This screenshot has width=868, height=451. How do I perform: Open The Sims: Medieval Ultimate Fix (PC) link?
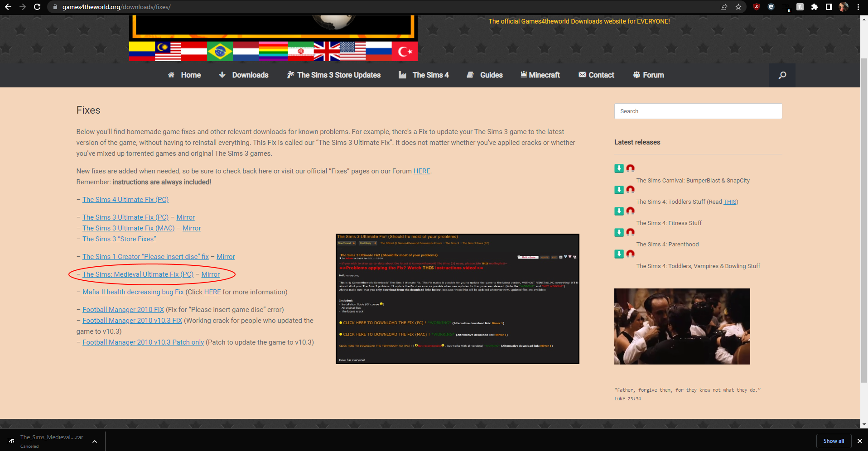point(138,274)
